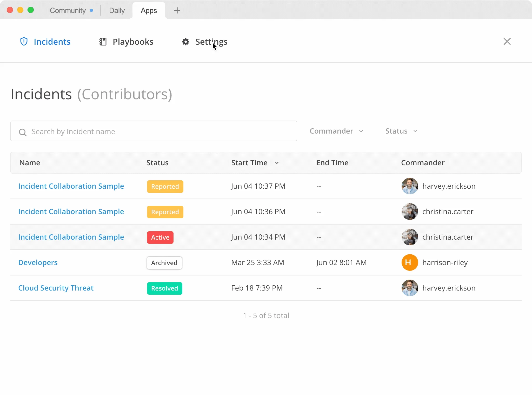This screenshot has height=395, width=532.
Task: Click the Name column header
Action: tap(30, 163)
